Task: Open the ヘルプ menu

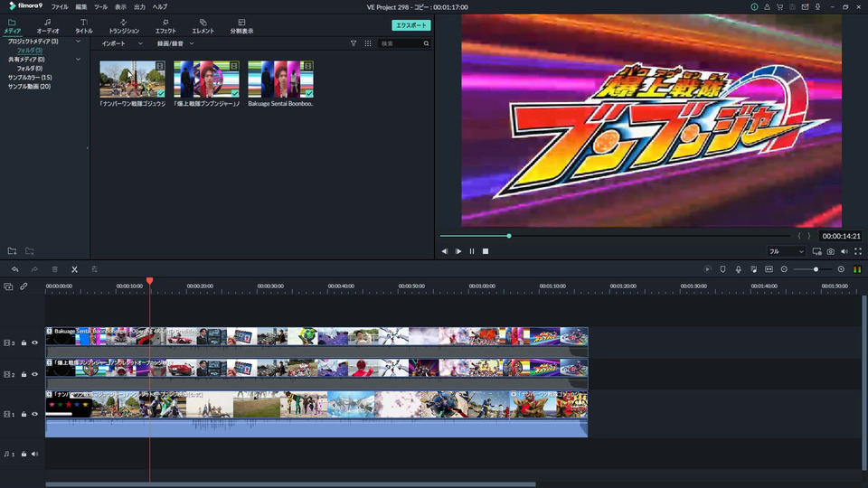Action: pyautogui.click(x=160, y=7)
